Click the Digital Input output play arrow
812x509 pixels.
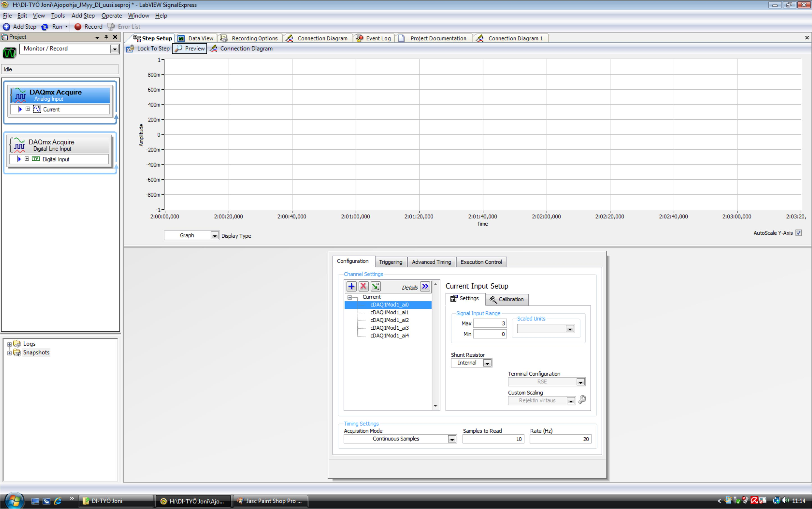pos(19,159)
